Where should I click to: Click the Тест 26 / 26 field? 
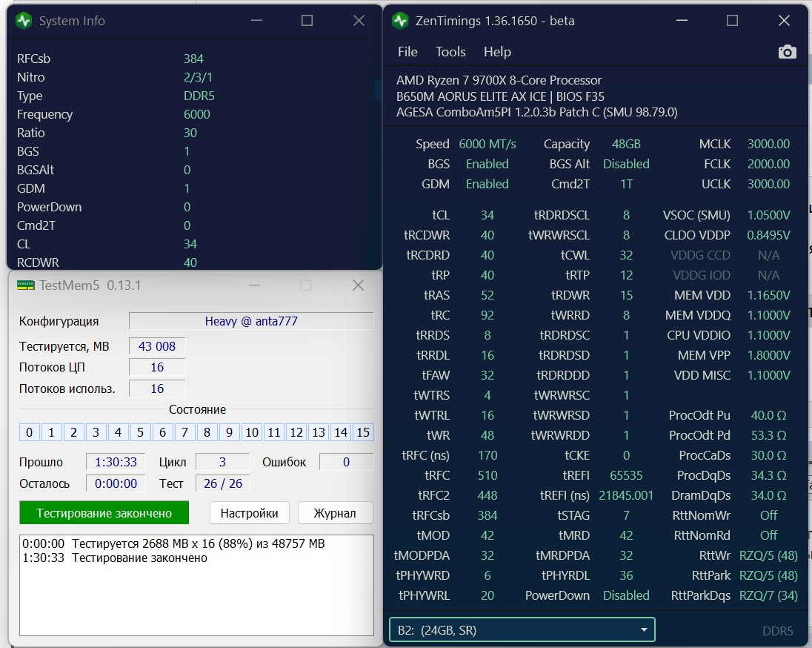223,483
